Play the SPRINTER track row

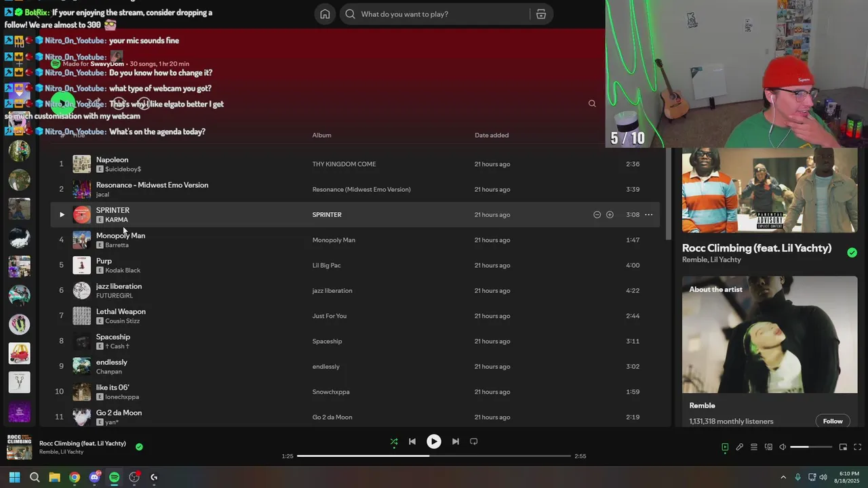pyautogui.click(x=62, y=215)
